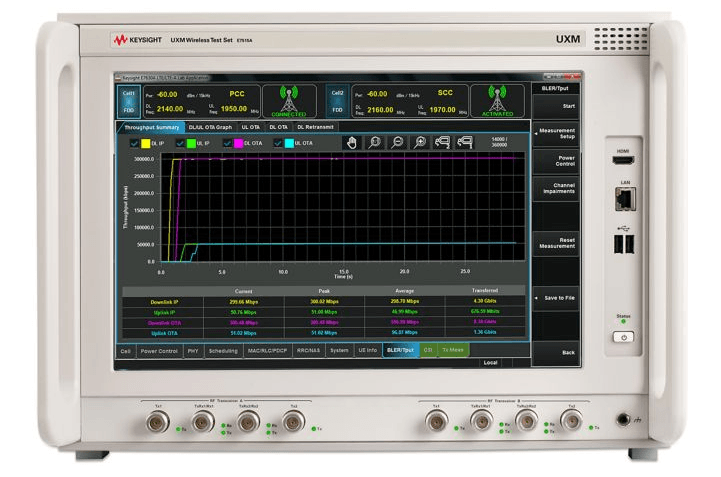Open the UE Info tab
This screenshot has height=477, width=721.
pyautogui.click(x=368, y=351)
